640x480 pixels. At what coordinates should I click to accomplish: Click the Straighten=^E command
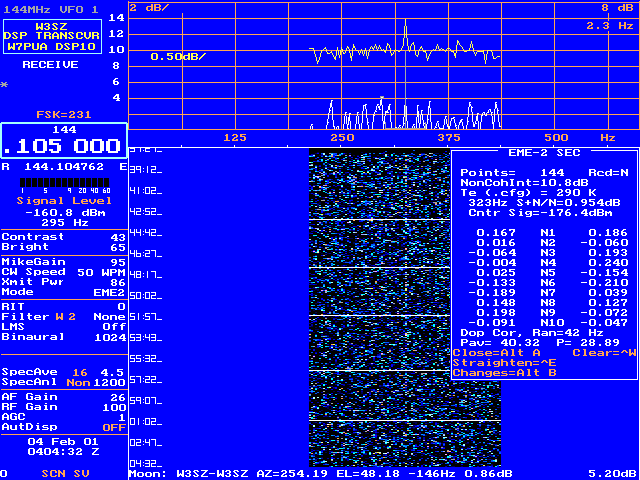[x=504, y=363]
